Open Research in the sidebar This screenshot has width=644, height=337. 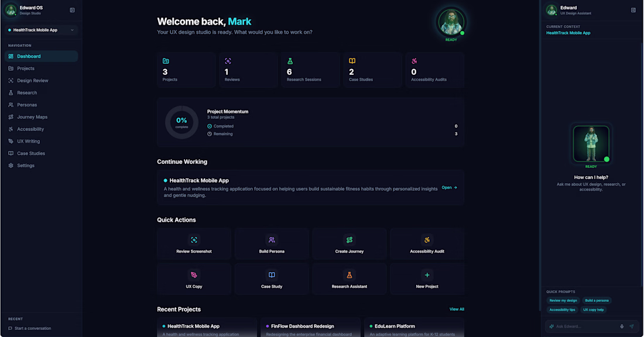41,93
